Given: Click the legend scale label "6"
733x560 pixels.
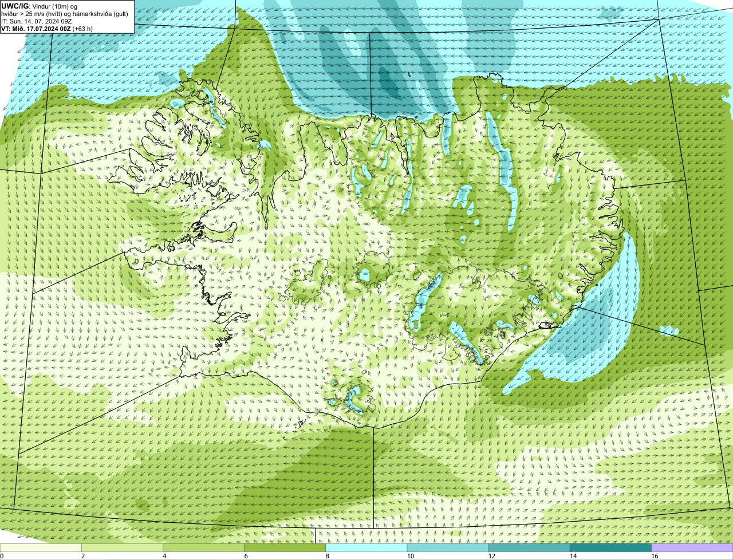Looking at the screenshot, I should (246, 556).
